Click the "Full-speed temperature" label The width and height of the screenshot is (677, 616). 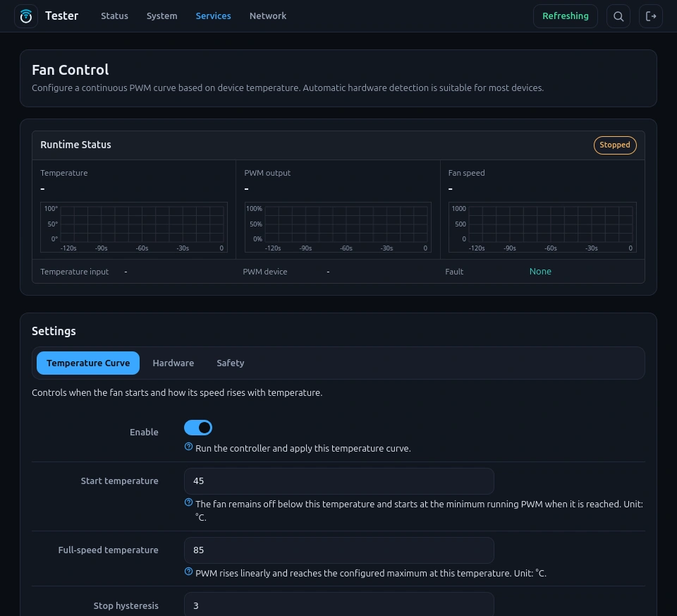pos(109,550)
